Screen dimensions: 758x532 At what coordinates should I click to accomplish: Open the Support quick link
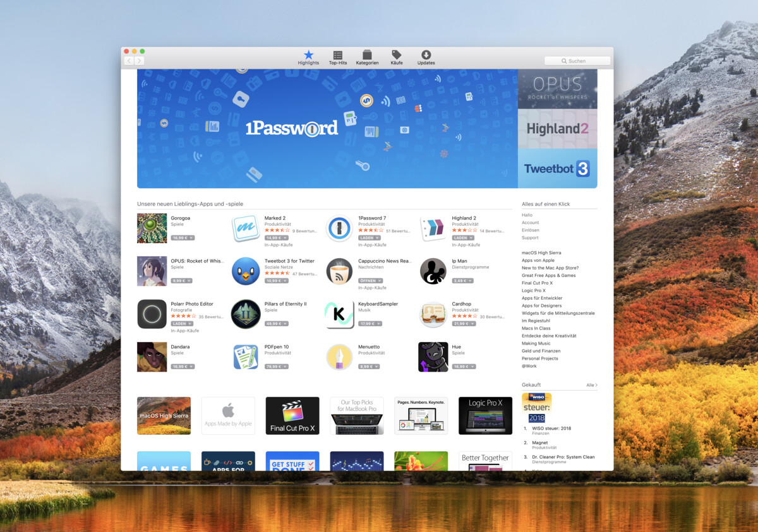(x=530, y=238)
